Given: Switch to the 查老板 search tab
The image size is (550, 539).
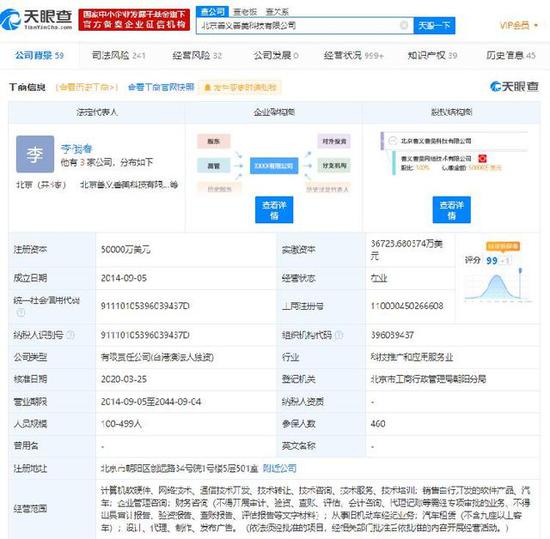Looking at the screenshot, I should pos(245,12).
